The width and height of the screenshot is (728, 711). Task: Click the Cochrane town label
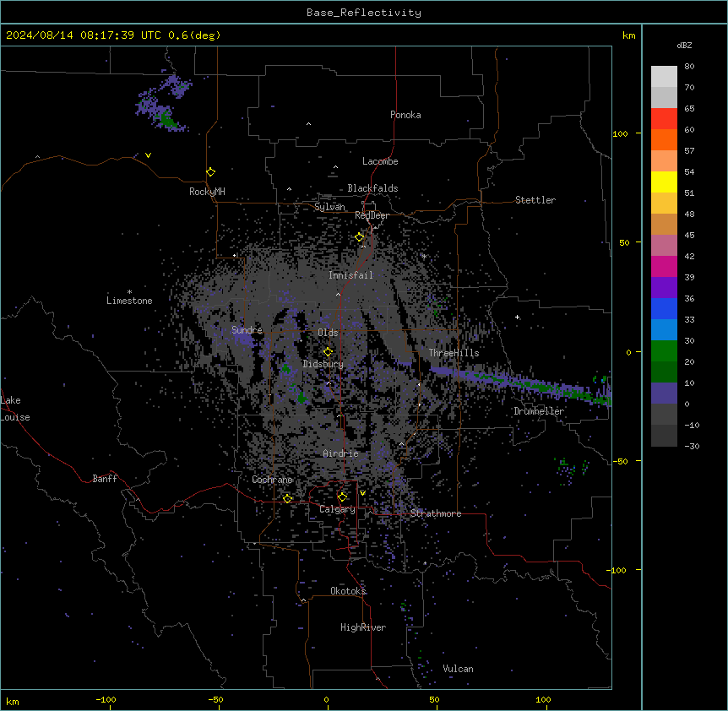point(272,480)
